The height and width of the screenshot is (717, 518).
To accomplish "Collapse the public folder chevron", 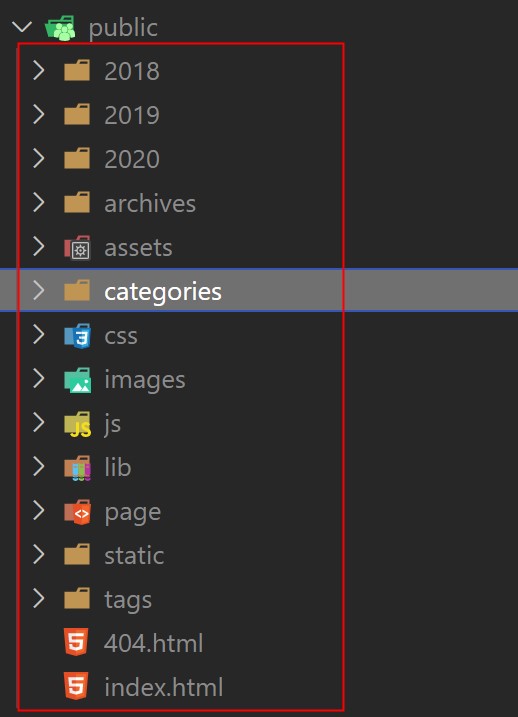I will [22, 27].
